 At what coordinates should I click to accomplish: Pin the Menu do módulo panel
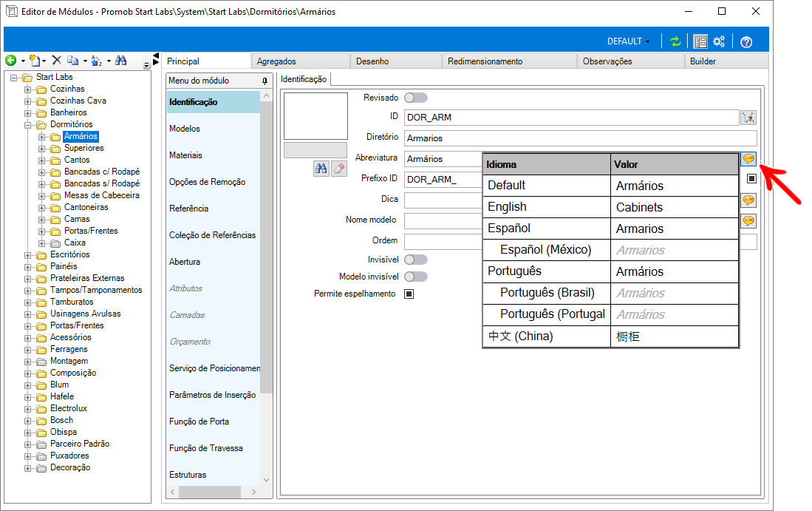click(x=265, y=81)
